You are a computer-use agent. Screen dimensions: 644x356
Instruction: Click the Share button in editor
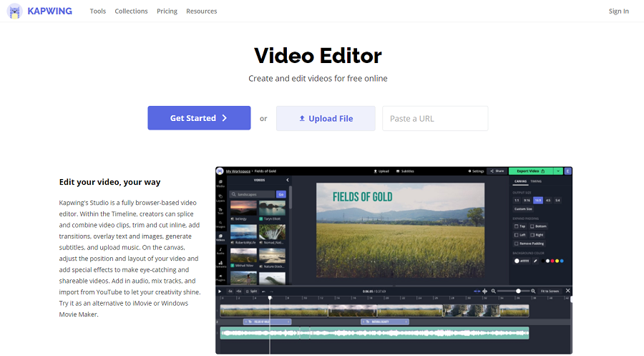497,171
